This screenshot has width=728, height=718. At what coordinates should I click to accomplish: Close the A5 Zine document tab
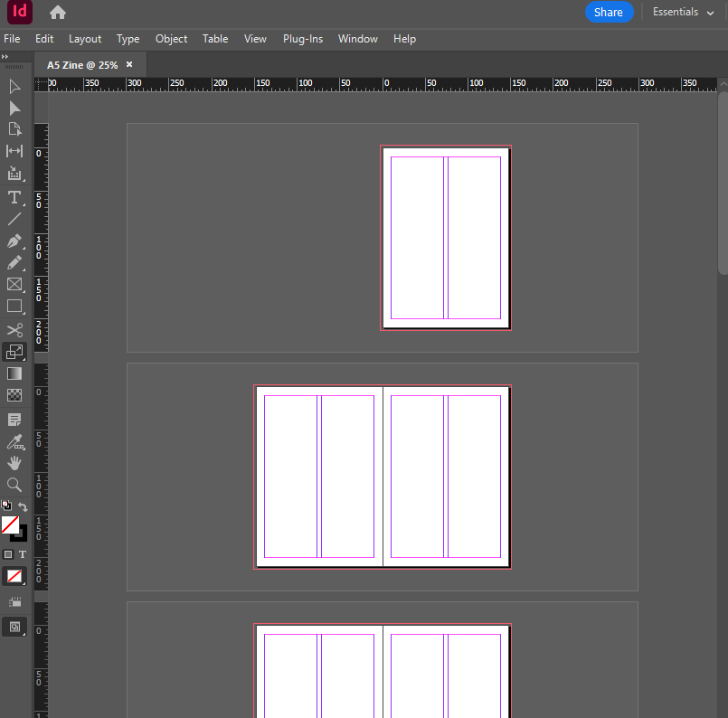[129, 64]
